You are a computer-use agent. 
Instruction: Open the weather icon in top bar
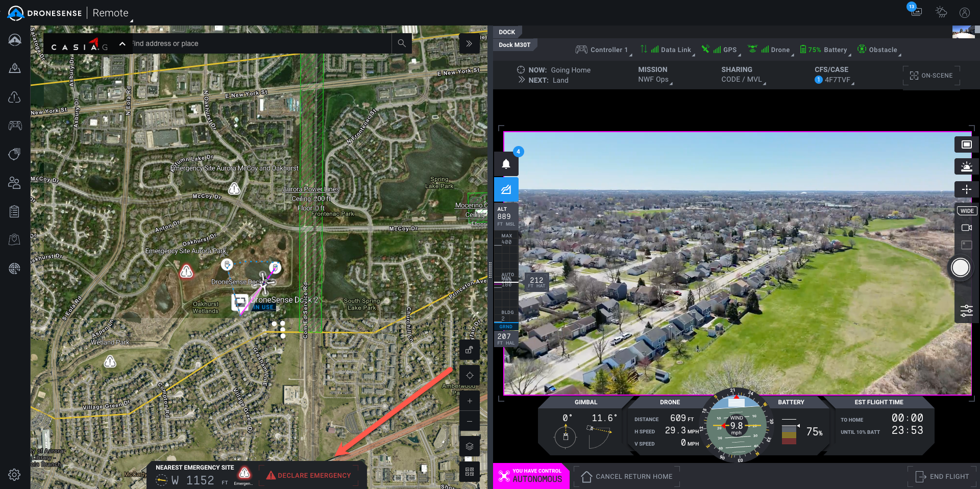pyautogui.click(x=941, y=12)
